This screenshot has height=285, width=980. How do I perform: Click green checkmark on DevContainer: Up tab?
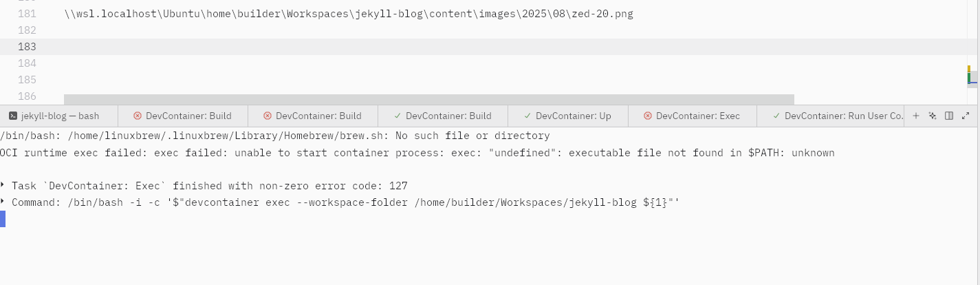(527, 116)
